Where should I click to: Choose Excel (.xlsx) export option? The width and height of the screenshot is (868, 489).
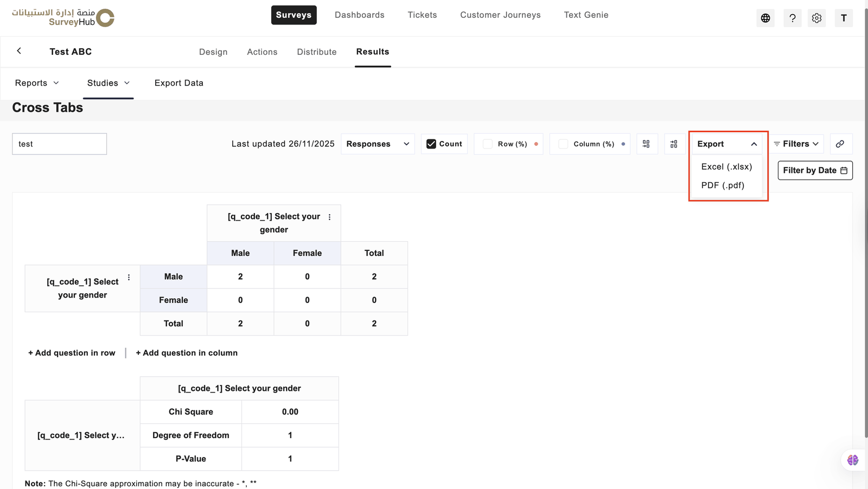pos(726,166)
